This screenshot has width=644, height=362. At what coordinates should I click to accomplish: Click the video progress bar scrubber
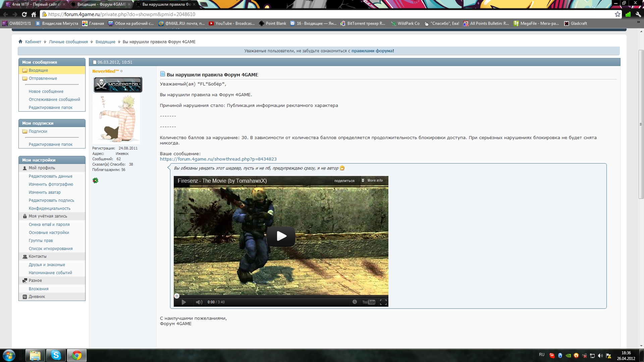(x=177, y=296)
